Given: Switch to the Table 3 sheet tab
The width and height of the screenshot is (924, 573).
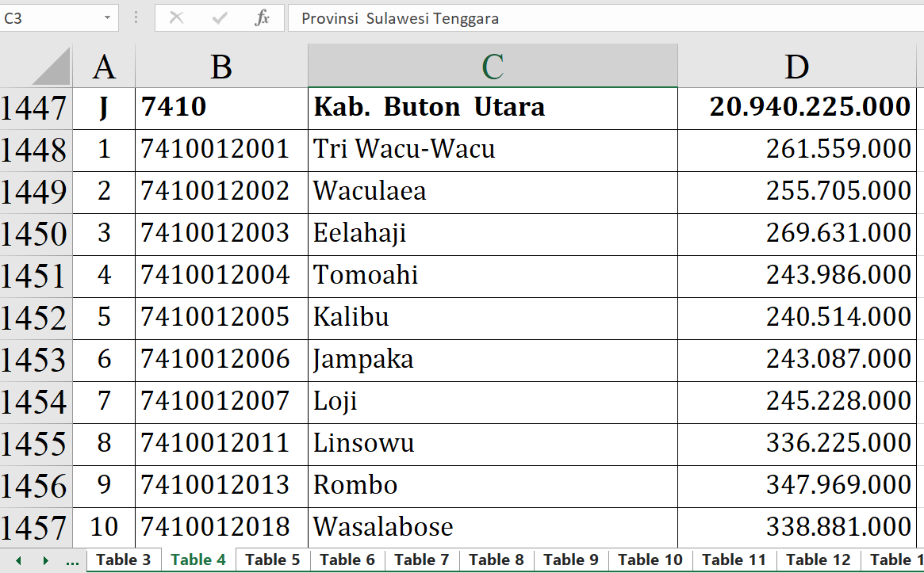Looking at the screenshot, I should point(123,560).
